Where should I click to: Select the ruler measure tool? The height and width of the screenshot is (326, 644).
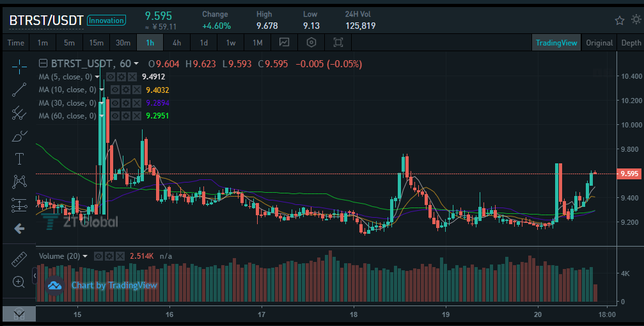pos(19,259)
